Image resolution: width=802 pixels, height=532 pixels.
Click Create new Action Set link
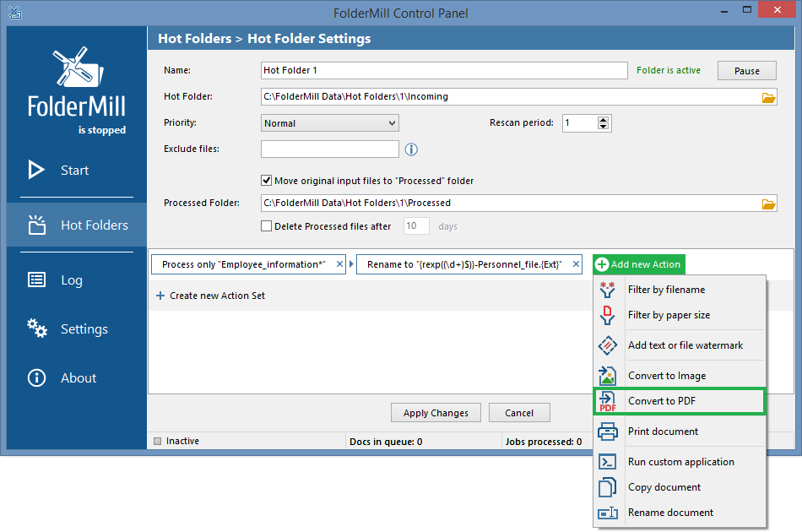click(217, 296)
